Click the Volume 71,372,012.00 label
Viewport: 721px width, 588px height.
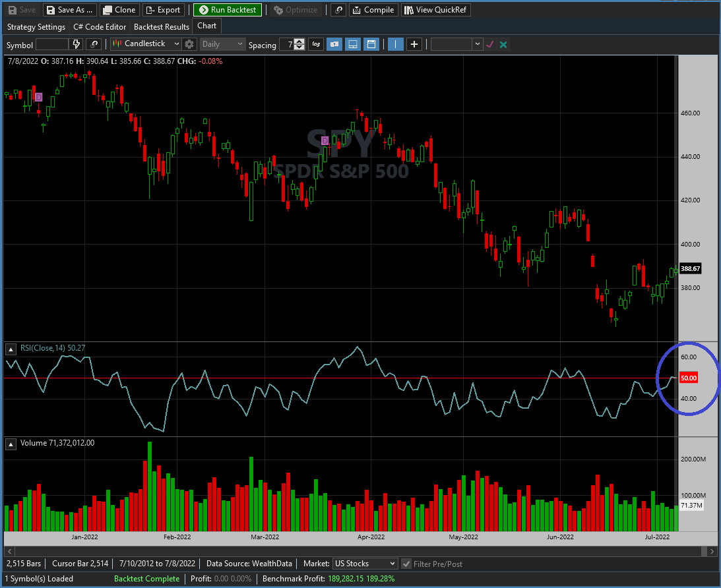57,443
